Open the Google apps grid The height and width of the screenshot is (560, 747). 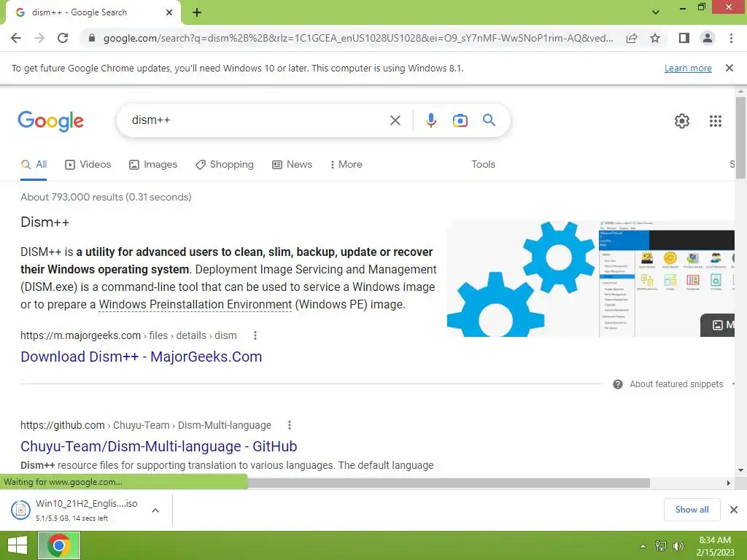716,121
